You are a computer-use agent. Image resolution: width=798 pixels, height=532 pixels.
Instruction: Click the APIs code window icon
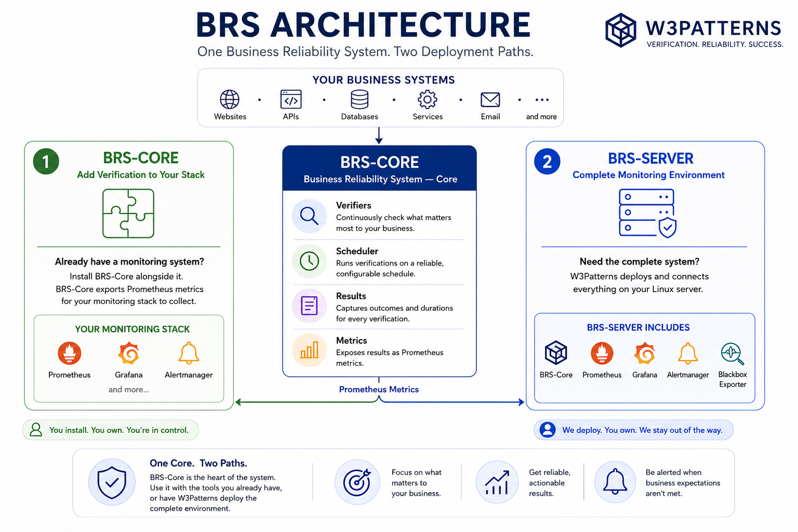click(x=291, y=99)
